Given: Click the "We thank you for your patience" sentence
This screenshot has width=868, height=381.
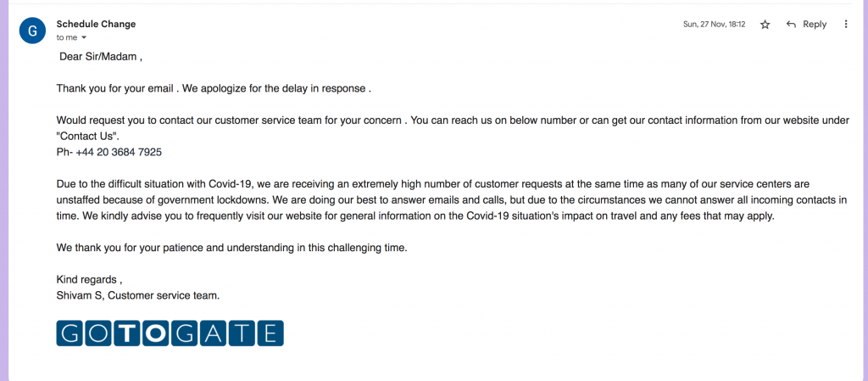Looking at the screenshot, I should [x=231, y=248].
